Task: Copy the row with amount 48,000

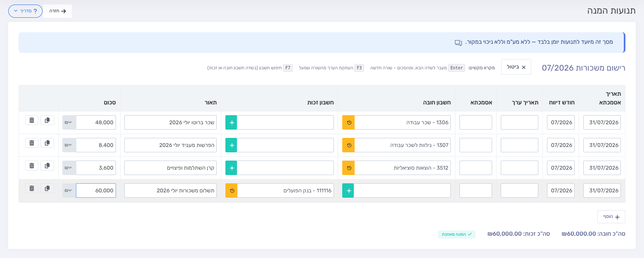Action: (47, 120)
